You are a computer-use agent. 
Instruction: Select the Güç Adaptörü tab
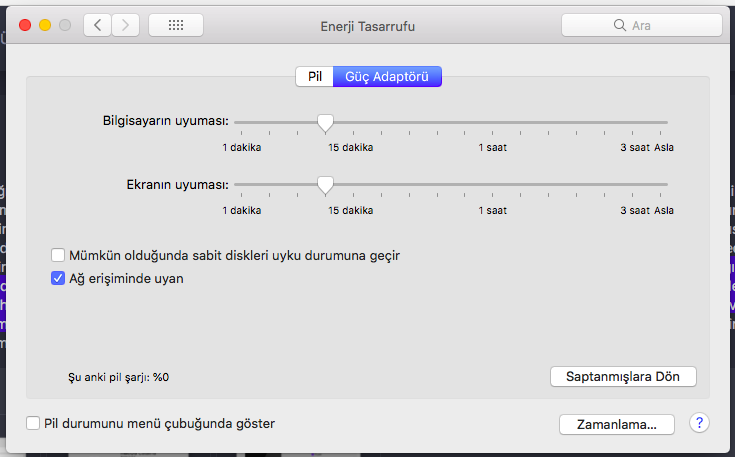coord(387,77)
